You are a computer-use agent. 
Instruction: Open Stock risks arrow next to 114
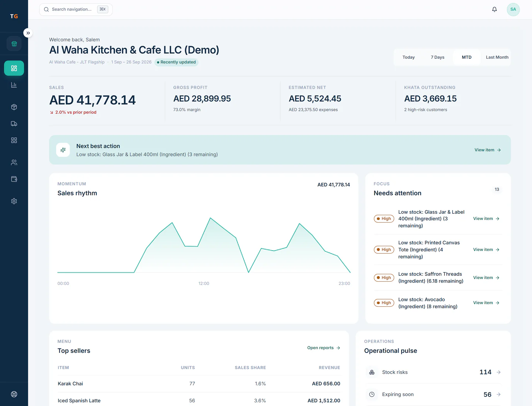(498, 372)
